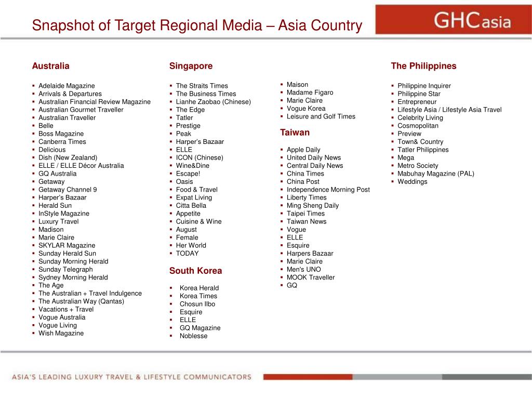Select 'Expat Living' entry
The image size is (532, 399).
click(194, 197)
